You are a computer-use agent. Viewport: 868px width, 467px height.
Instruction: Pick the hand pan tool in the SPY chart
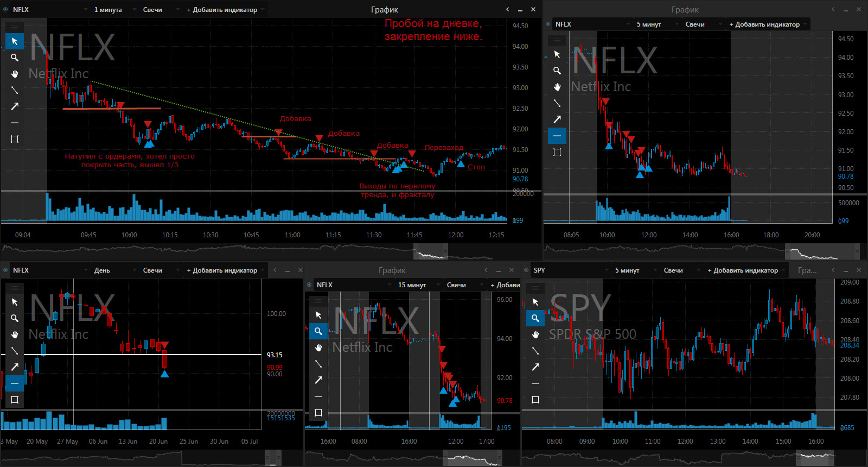(535, 335)
